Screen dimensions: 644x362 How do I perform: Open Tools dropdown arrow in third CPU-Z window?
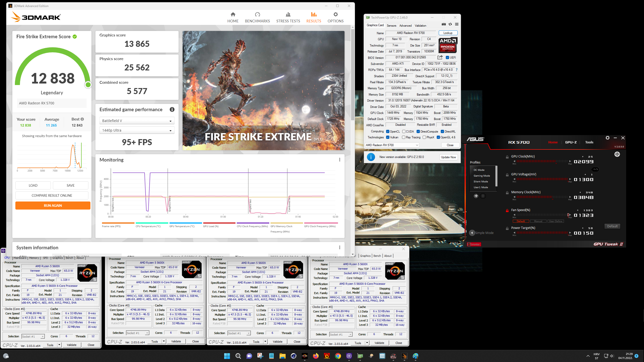click(x=265, y=342)
